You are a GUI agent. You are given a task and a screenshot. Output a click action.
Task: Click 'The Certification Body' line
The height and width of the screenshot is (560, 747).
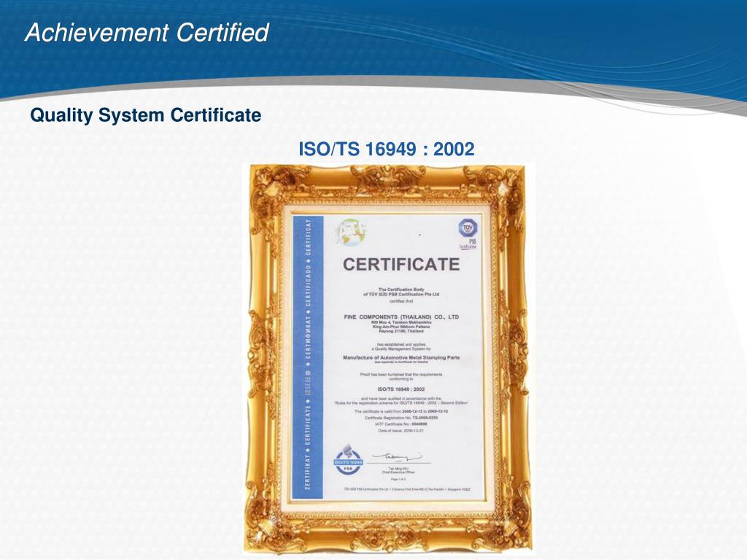click(401, 289)
